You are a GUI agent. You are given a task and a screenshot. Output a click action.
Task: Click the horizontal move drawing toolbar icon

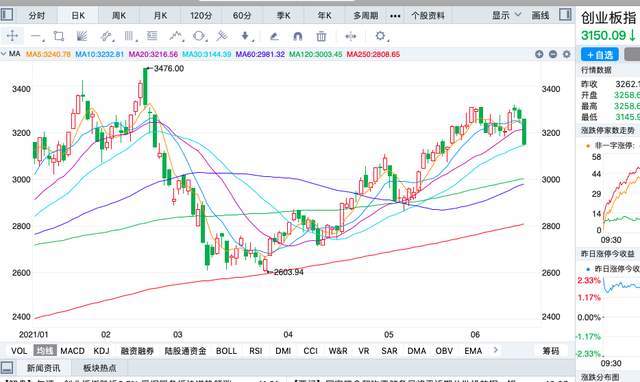(x=351, y=36)
